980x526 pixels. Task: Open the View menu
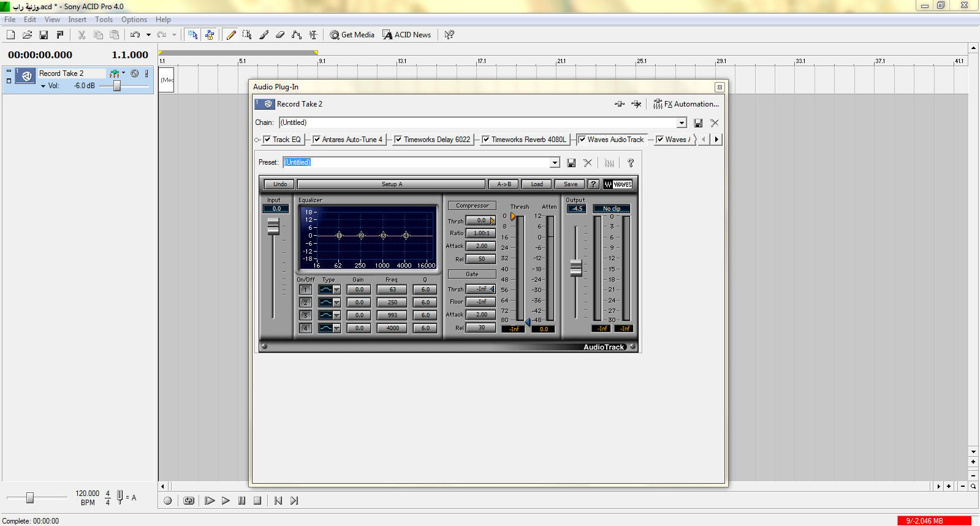(52, 20)
